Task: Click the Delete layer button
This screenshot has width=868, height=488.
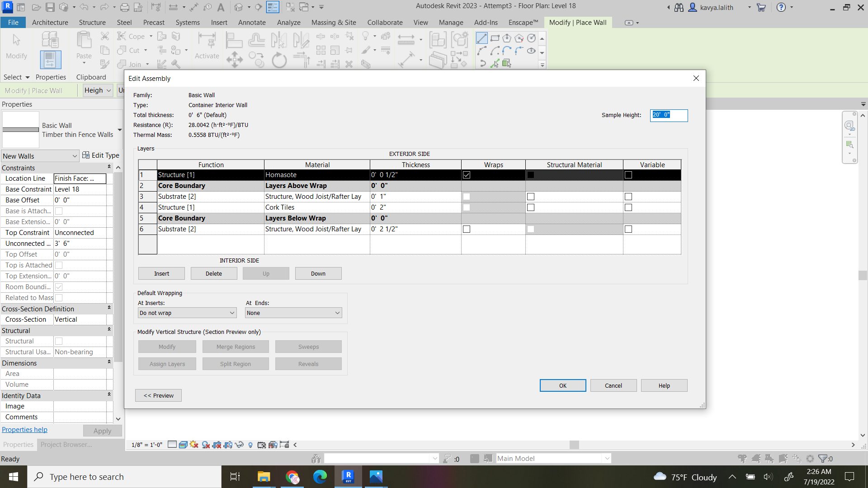Action: click(x=214, y=273)
